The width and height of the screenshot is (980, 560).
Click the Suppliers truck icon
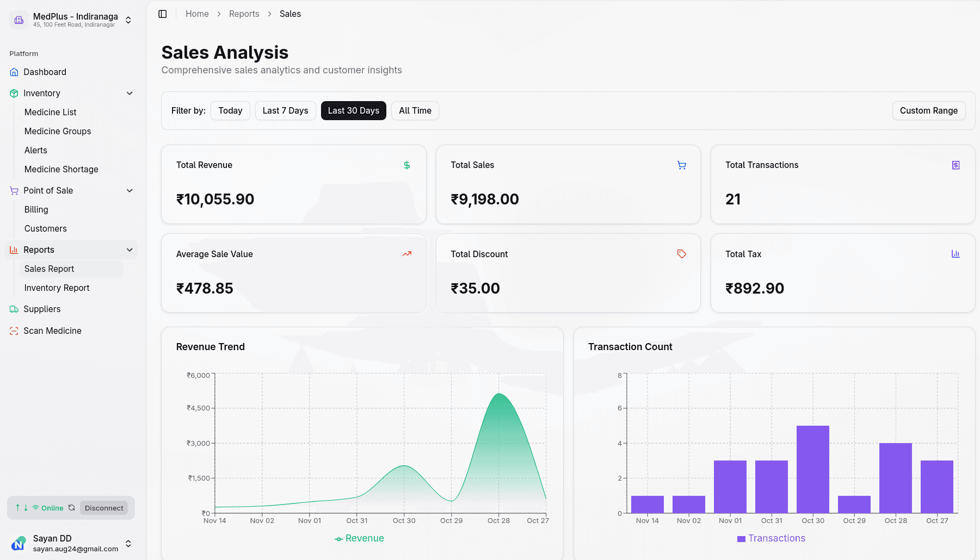(x=14, y=309)
